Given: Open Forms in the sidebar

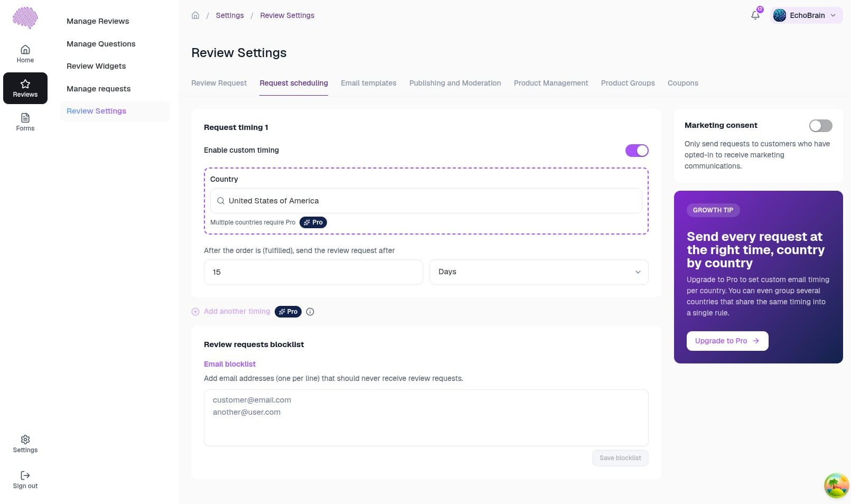Looking at the screenshot, I should click(25, 122).
